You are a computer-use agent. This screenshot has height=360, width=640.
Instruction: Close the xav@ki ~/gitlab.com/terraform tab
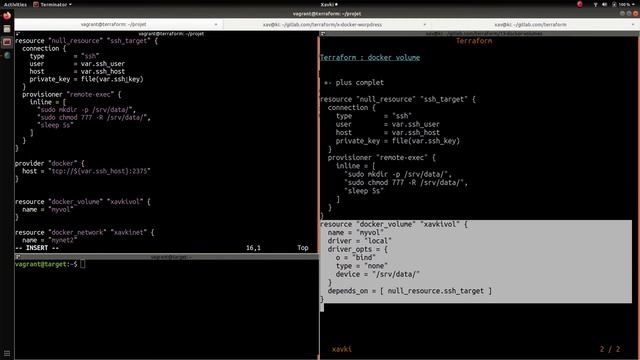pyautogui.click(x=633, y=24)
